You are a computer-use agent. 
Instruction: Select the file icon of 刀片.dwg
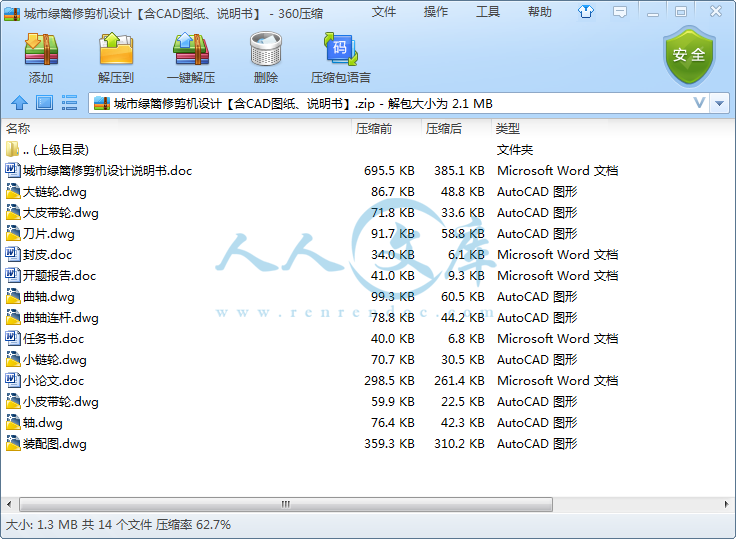(13, 233)
